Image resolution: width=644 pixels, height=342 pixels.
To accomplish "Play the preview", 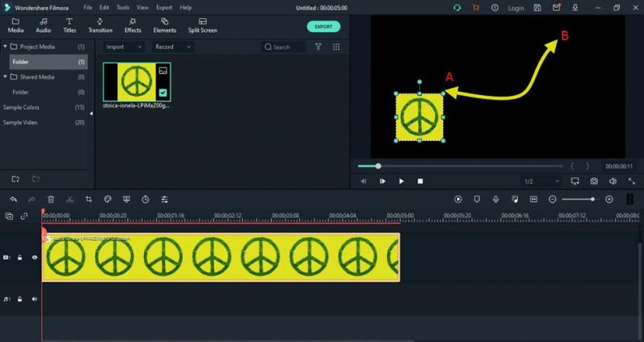I will (401, 182).
